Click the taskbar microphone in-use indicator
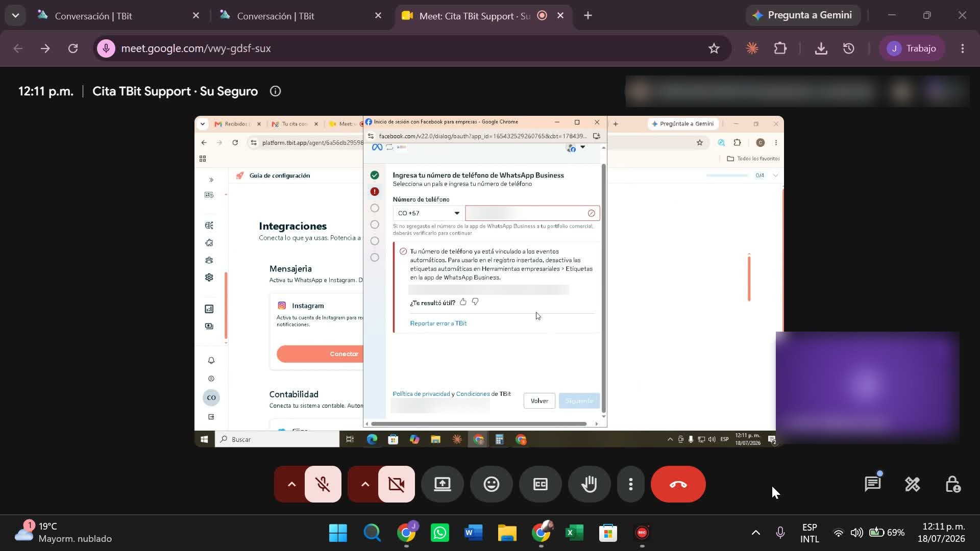The height and width of the screenshot is (551, 980). point(780,533)
